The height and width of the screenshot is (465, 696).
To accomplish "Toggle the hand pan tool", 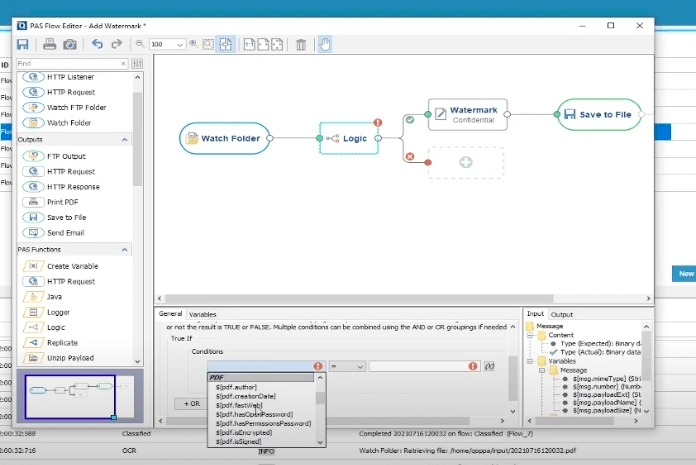I will pos(325,44).
